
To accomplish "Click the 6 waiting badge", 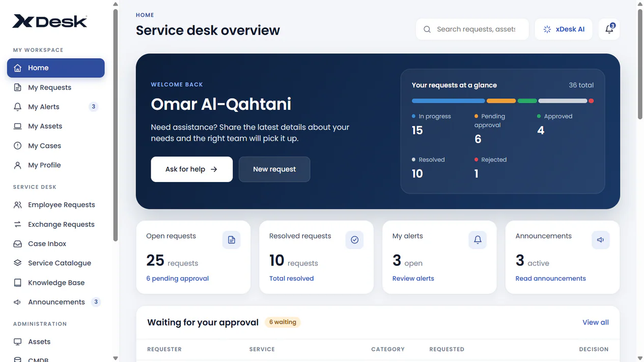I will click(x=283, y=322).
